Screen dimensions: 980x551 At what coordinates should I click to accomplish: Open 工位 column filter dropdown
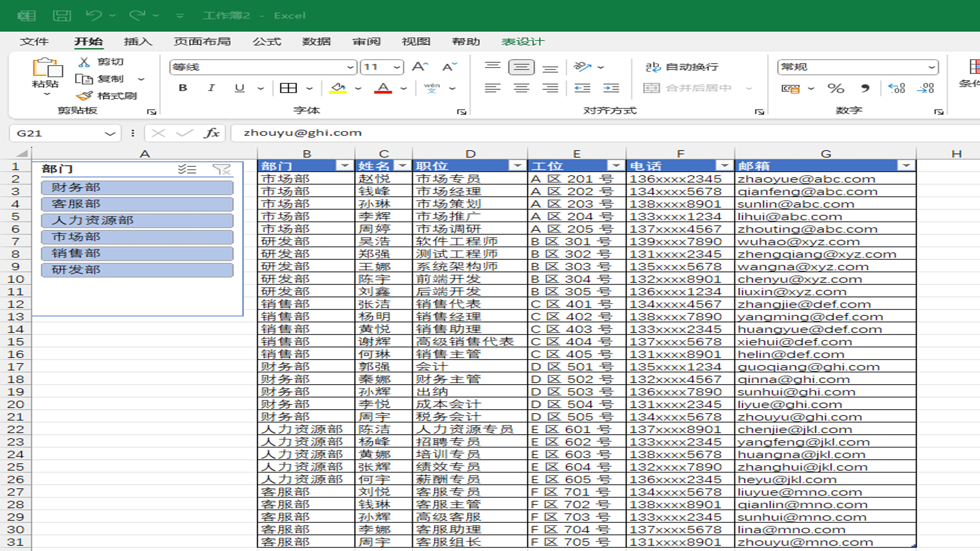point(616,166)
